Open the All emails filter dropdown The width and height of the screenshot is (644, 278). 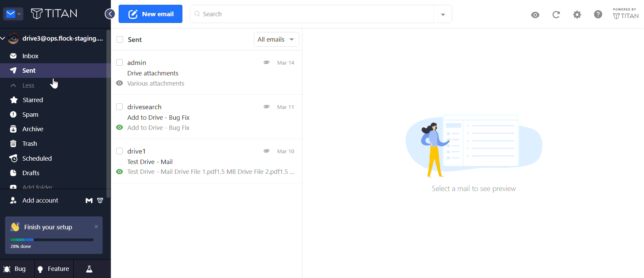[276, 39]
